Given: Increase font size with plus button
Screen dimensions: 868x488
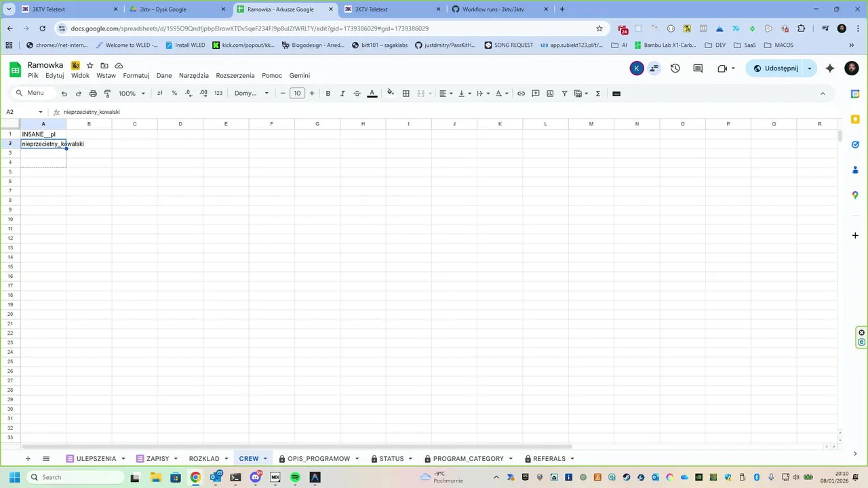Looking at the screenshot, I should coord(312,94).
